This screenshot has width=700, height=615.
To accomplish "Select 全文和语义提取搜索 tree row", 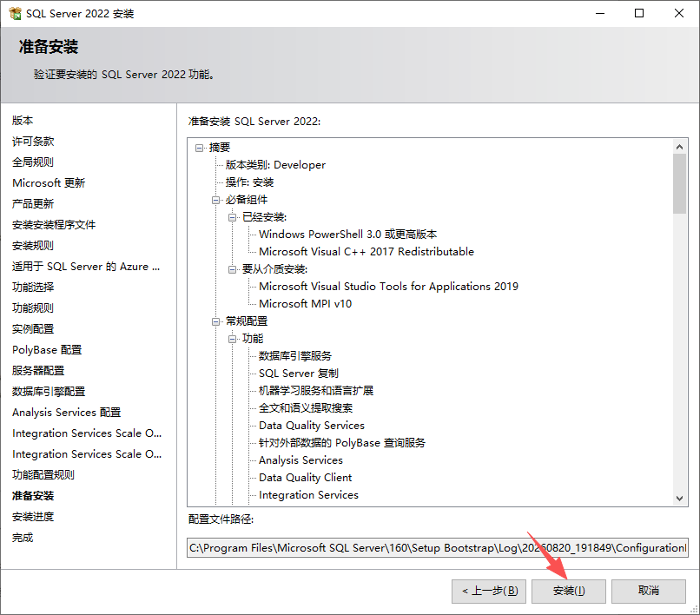I will (306, 408).
